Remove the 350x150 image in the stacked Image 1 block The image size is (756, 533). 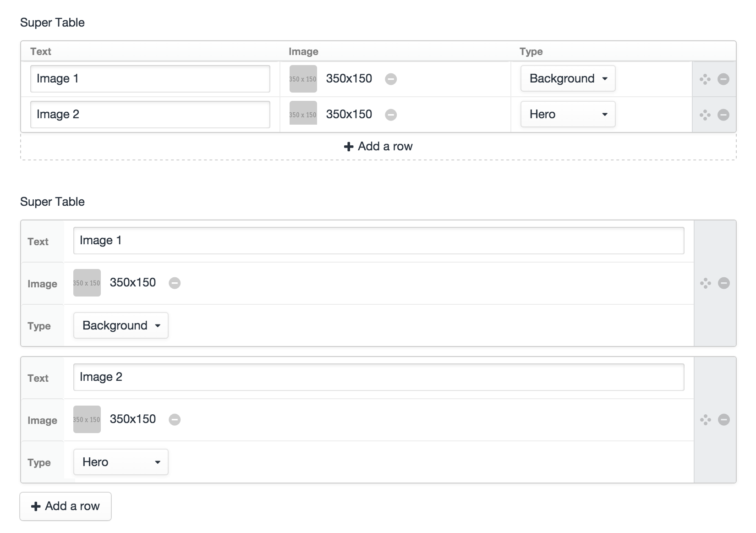[x=175, y=283]
